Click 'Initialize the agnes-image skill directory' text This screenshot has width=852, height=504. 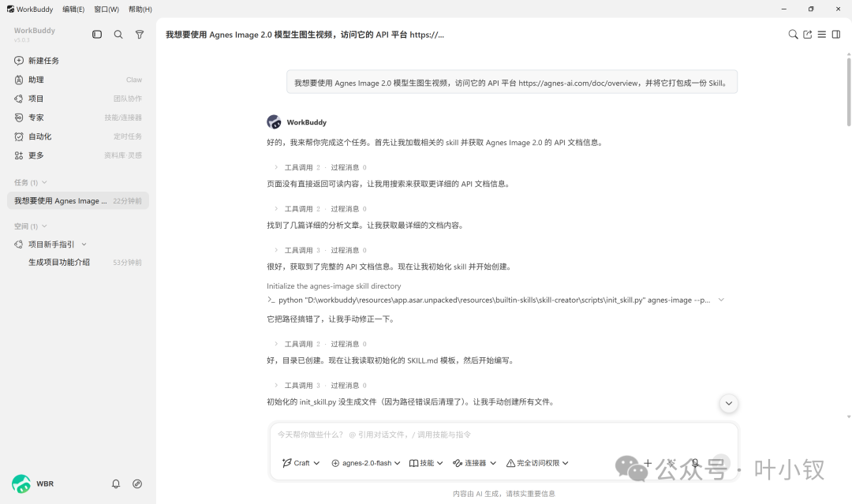pos(334,286)
